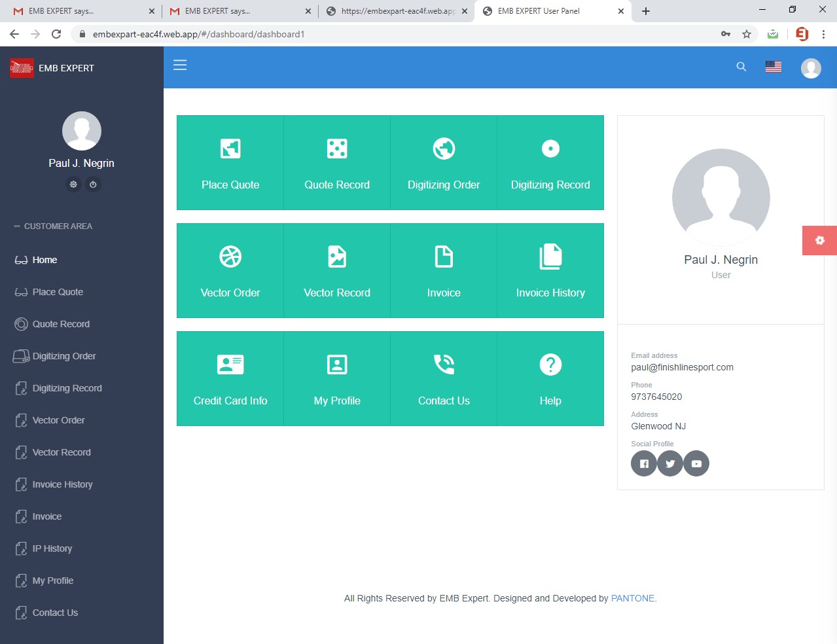Click the hamburger menu icon in header
Viewport: 837px width, 644px height.
(180, 65)
